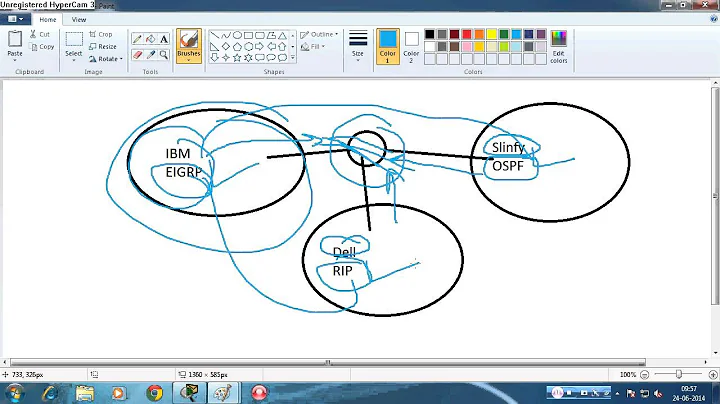Pick the orange color swatch
This screenshot has width=720, height=404.
click(479, 34)
